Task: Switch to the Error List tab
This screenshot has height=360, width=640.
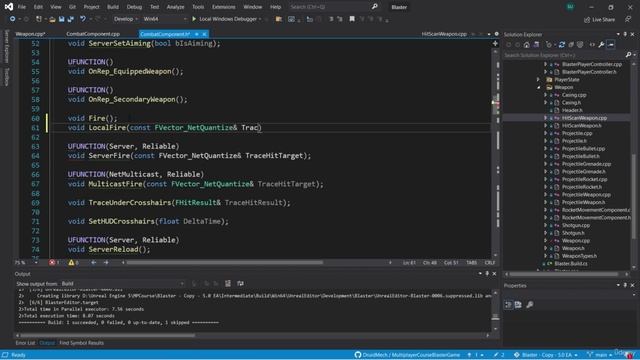Action: 25,343
